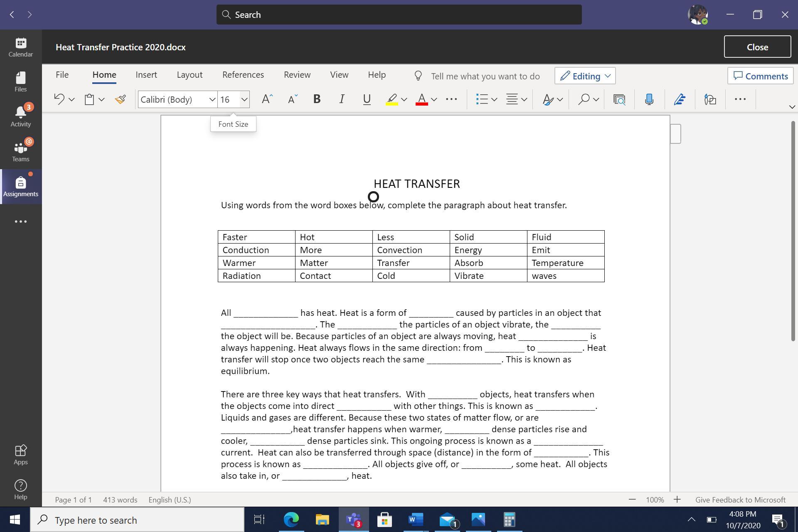Open the Review ribbon tab

click(x=297, y=75)
